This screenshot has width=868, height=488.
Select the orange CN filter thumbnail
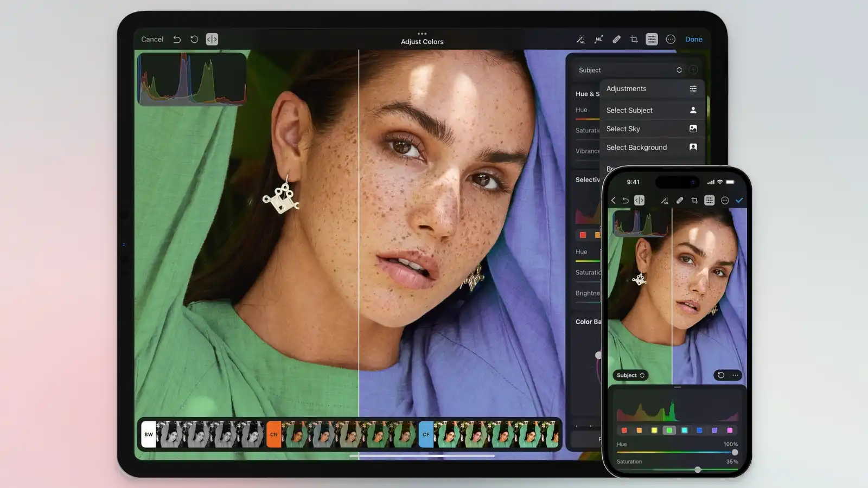point(274,434)
